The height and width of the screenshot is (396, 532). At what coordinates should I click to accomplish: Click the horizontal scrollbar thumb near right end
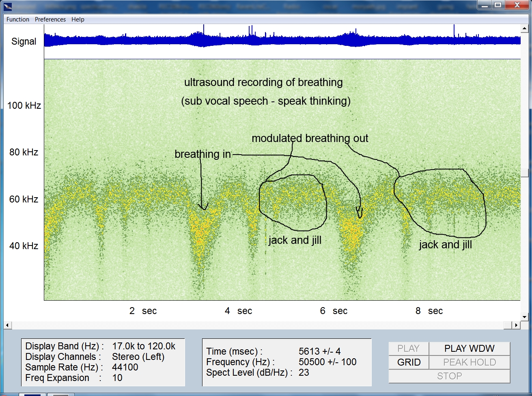click(507, 325)
